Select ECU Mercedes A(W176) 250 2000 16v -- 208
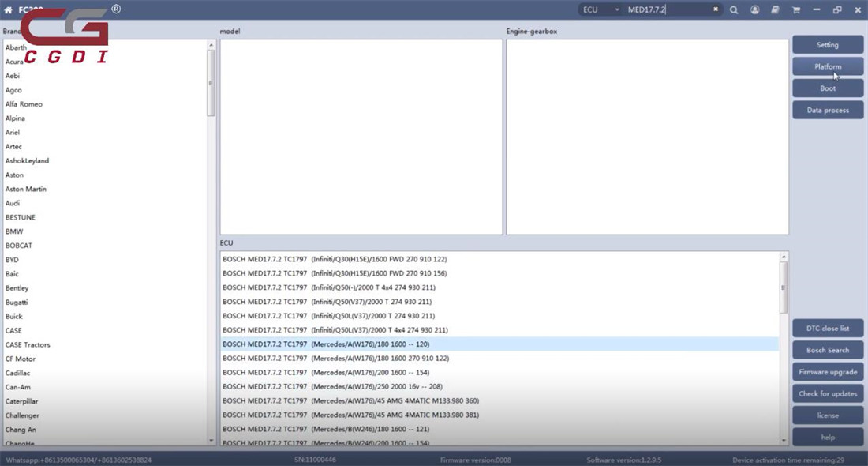Image resolution: width=868 pixels, height=466 pixels. [x=499, y=386]
